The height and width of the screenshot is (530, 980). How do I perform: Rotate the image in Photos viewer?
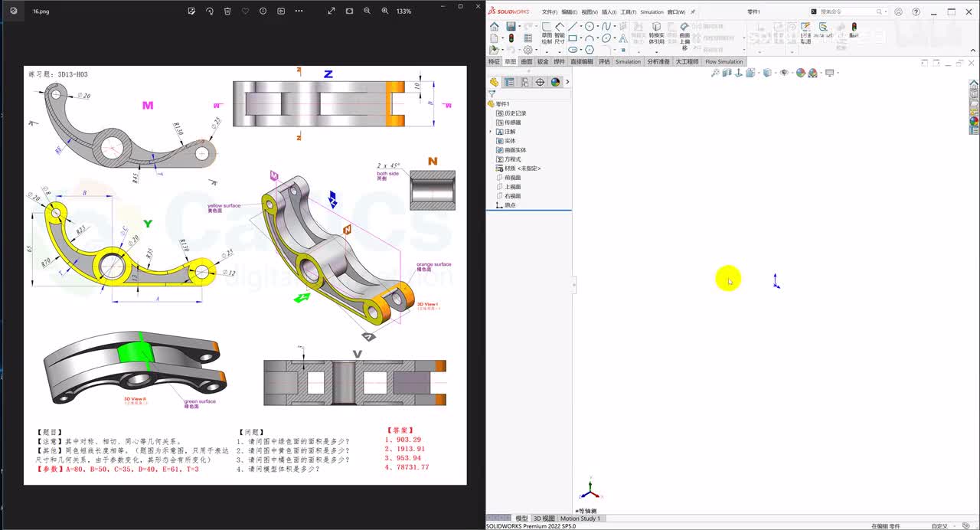pos(209,11)
